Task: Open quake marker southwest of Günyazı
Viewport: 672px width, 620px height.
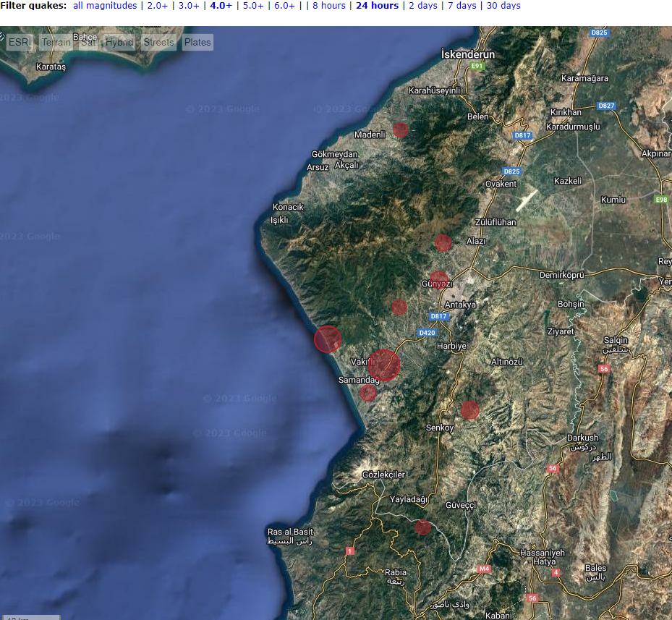Action: point(399,307)
